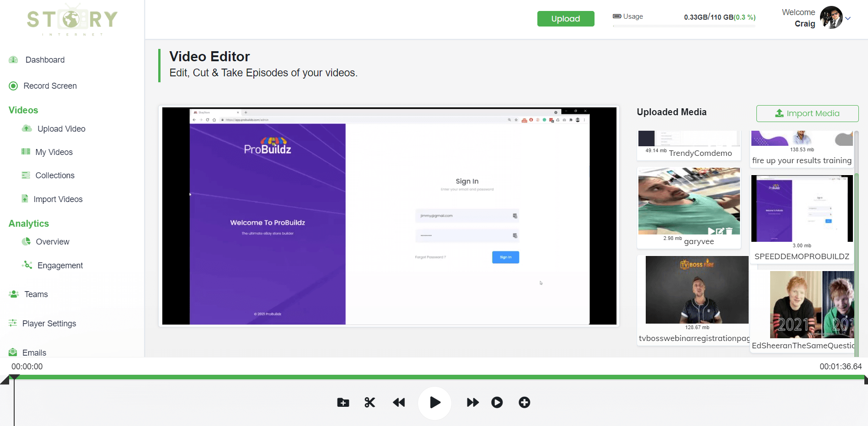Viewport: 868px width, 426px height.
Task: Select the TrendyComdemo media item
Action: [x=689, y=145]
